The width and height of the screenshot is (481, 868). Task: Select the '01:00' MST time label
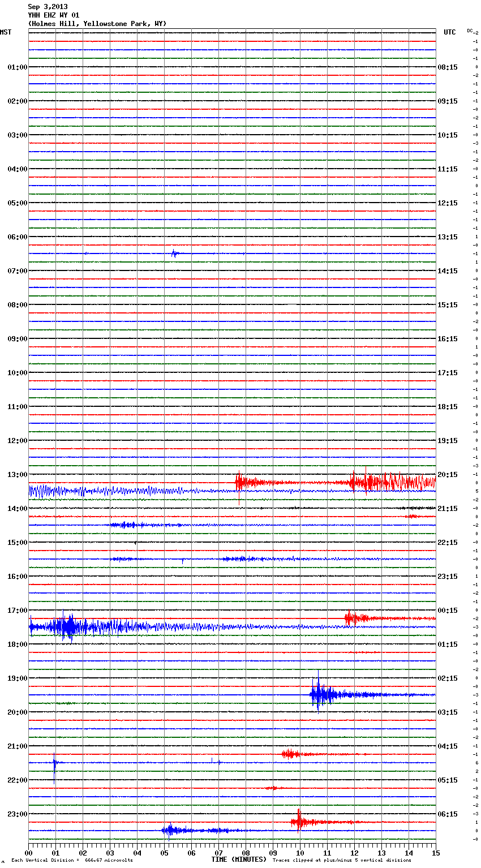click(18, 67)
